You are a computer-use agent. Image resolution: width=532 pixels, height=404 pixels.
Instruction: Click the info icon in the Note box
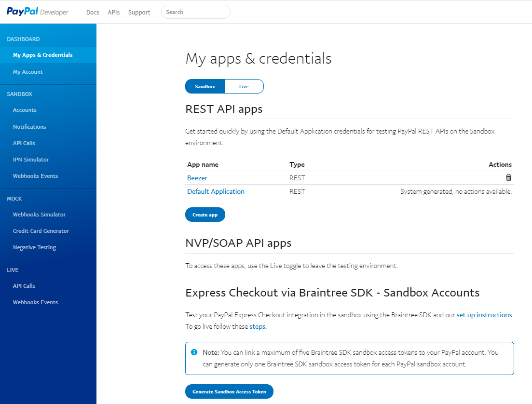(194, 352)
